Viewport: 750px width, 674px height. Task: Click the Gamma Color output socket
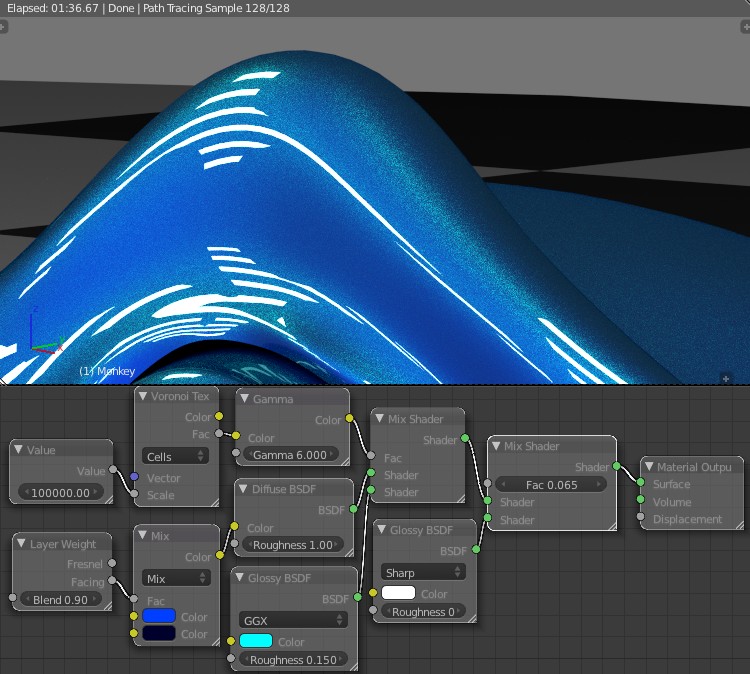350,419
